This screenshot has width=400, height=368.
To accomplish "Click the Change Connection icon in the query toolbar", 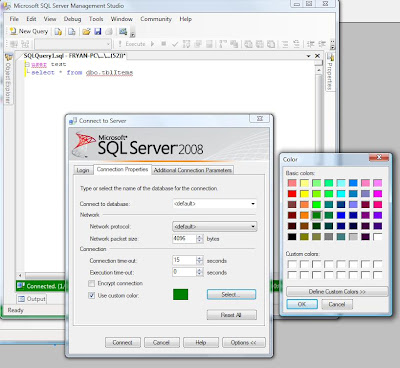I will click(x=25, y=44).
